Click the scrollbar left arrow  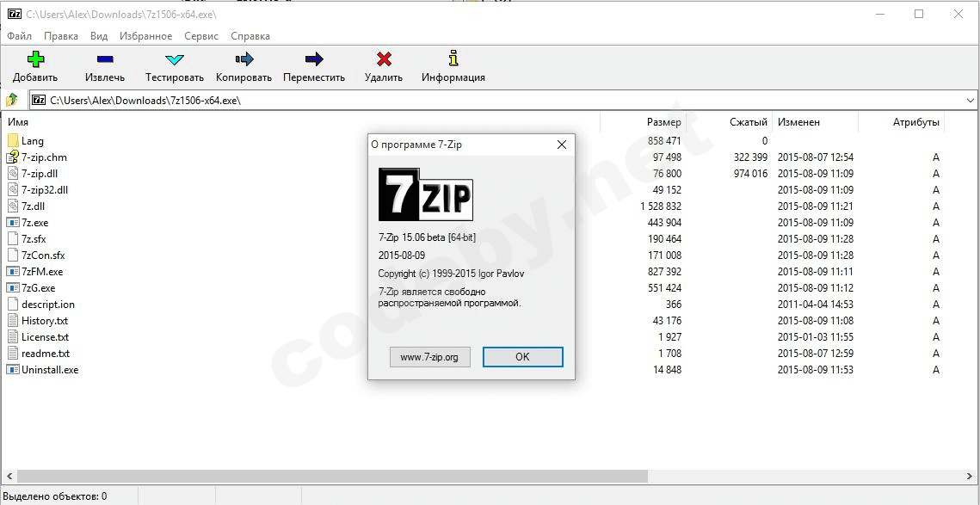pos(8,477)
